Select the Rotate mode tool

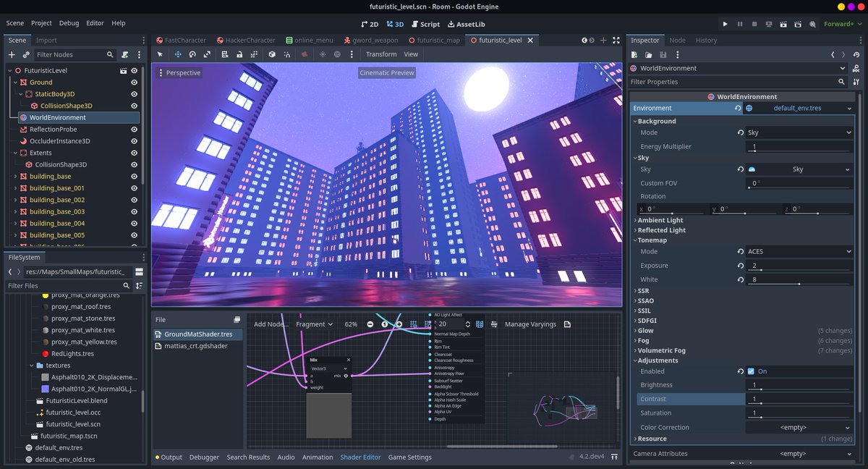point(192,54)
